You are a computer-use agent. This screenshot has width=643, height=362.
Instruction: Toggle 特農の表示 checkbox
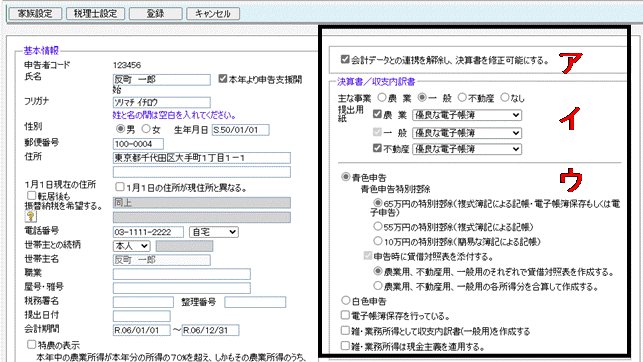click(31, 344)
